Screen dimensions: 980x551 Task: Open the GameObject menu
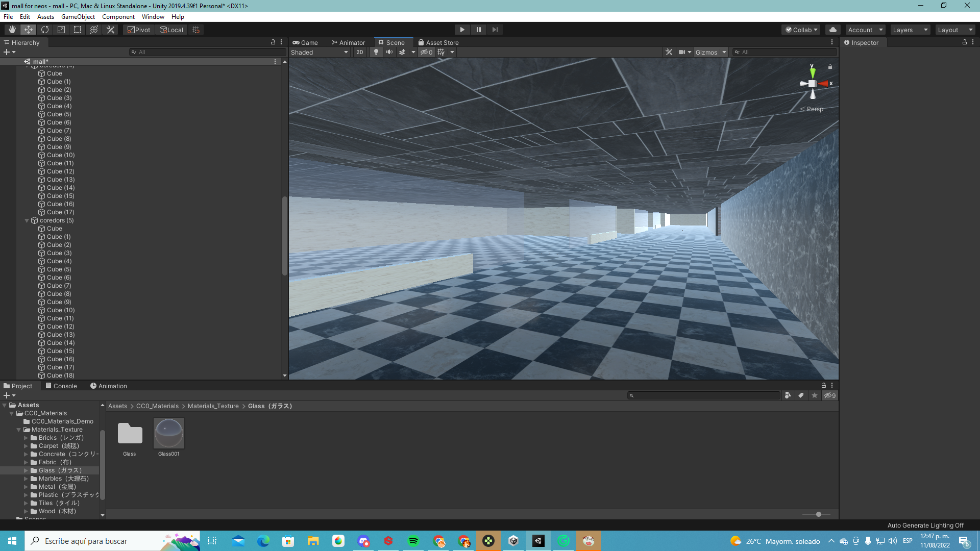click(x=78, y=17)
